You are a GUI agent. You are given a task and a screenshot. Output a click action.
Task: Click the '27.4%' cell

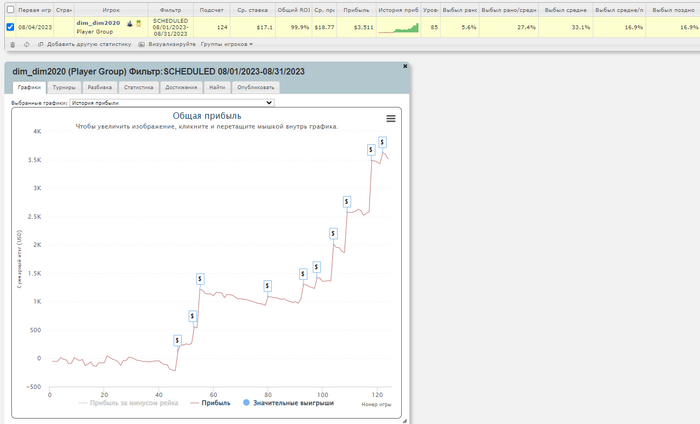click(x=508, y=27)
